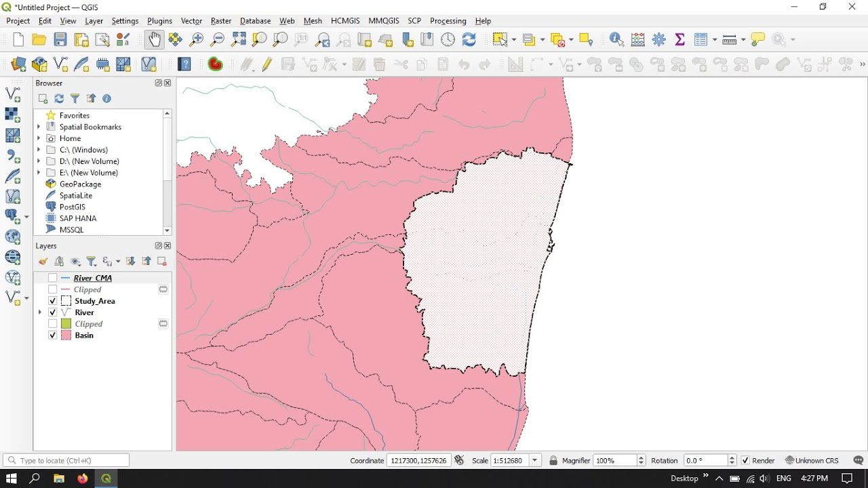The image size is (868, 488).
Task: Refresh the map canvas
Action: 469,40
